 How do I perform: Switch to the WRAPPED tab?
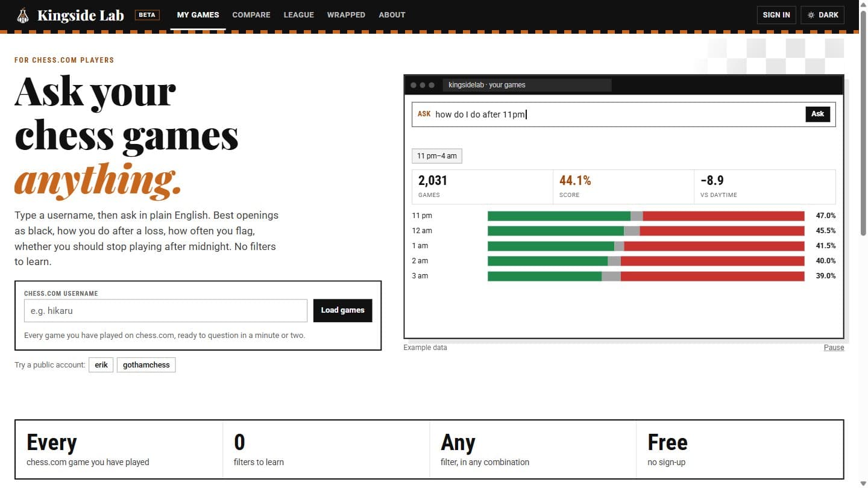point(346,15)
